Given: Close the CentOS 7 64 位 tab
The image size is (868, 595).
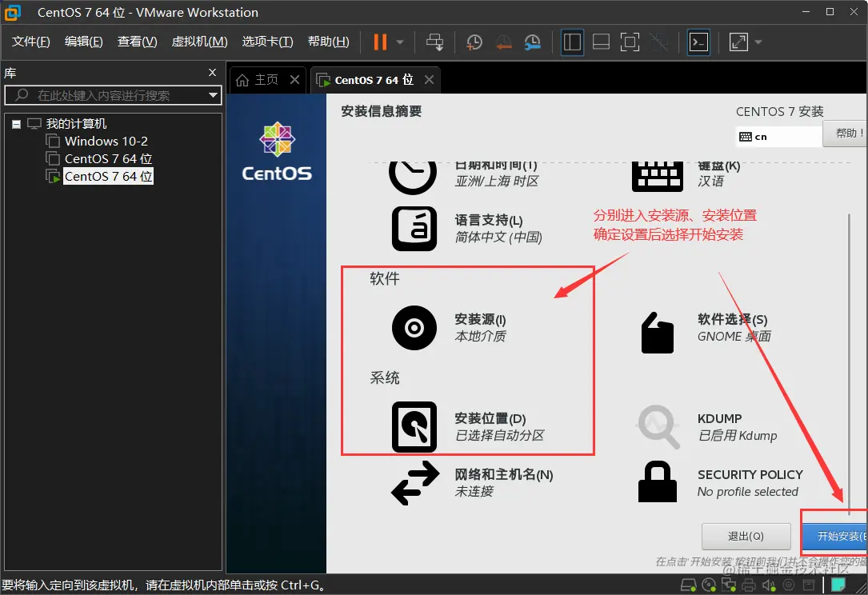Looking at the screenshot, I should (x=429, y=80).
